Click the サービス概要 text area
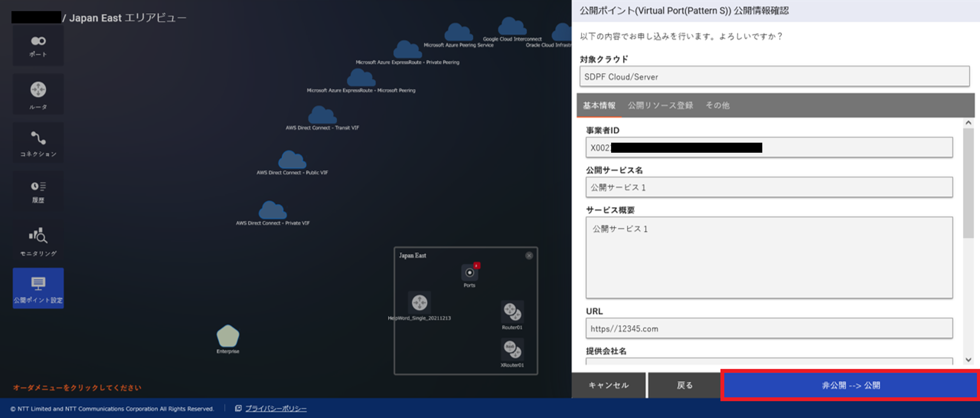Screen dimensions: 980x418 (769, 258)
